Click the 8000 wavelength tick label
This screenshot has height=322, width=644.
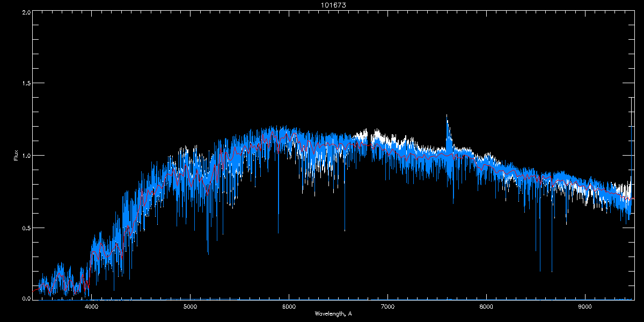click(486, 306)
